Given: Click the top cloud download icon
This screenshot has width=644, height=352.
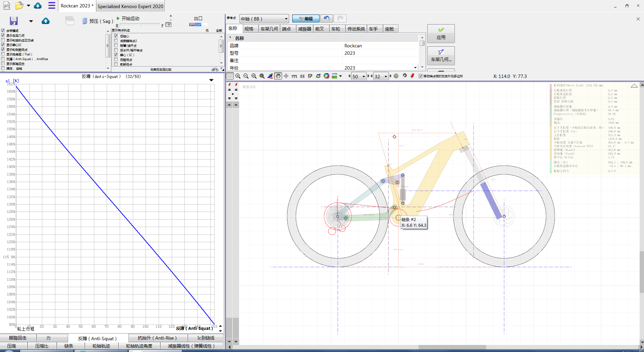Looking at the screenshot, I should [x=38, y=6].
